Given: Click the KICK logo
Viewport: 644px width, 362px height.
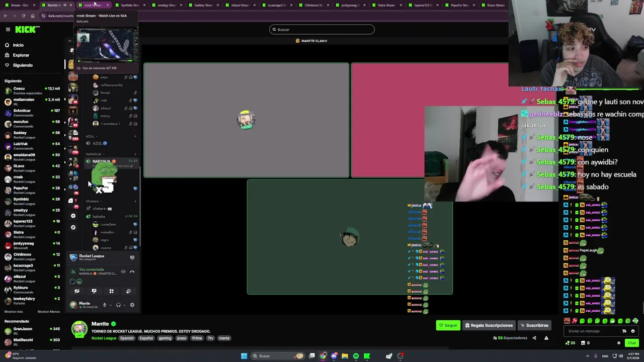Looking at the screenshot, I should (25, 30).
